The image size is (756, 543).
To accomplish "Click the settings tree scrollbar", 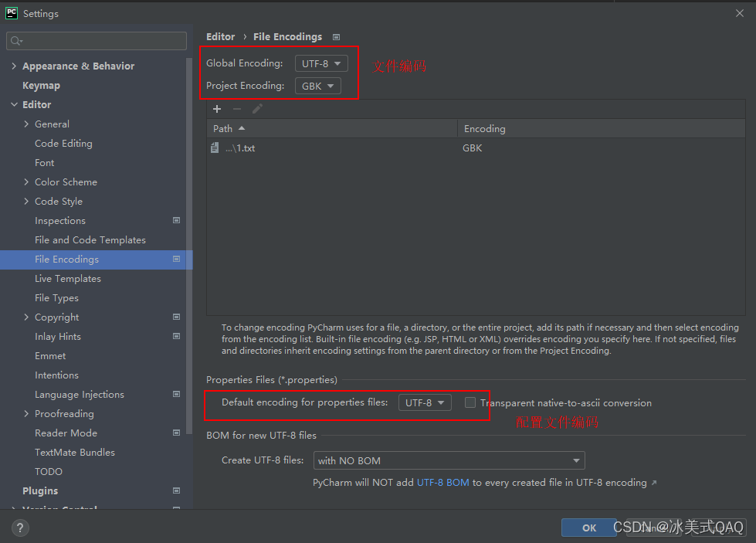I will (189, 246).
